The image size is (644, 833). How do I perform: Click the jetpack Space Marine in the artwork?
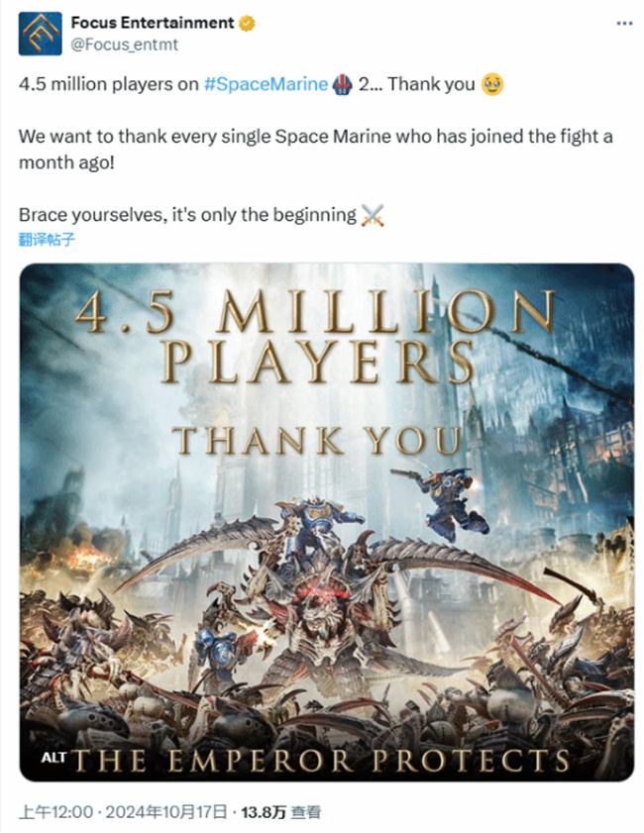coord(448,500)
